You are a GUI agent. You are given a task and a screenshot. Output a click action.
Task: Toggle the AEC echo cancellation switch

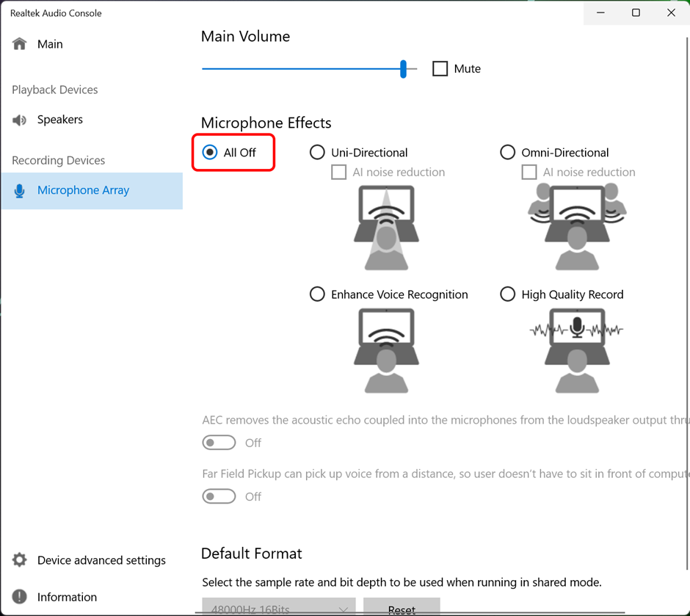(219, 443)
